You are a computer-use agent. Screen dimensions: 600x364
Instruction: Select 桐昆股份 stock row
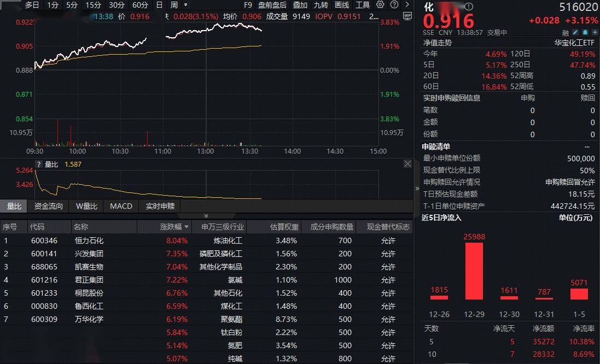[206, 293]
